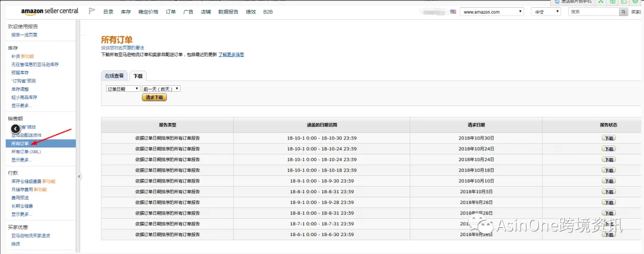Viewport: 644px width, 254px height.
Task: Click the black back-arrow circle in sidebar
Action: pos(15,128)
